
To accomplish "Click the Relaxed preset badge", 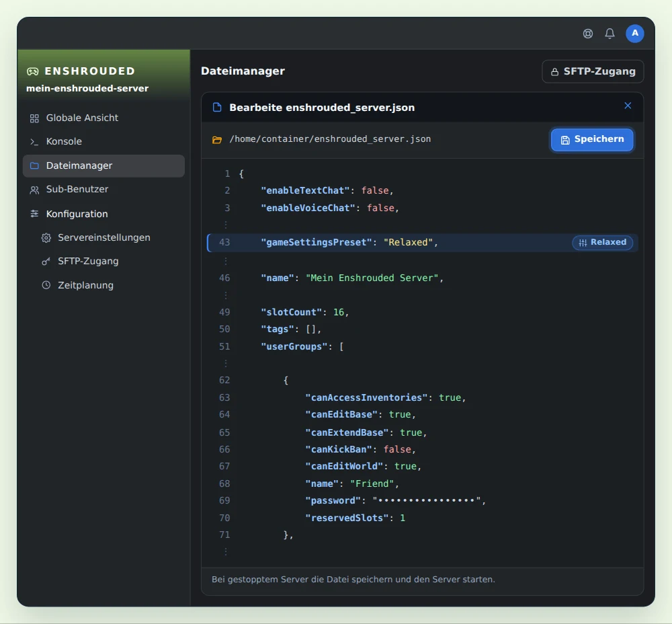I will (602, 242).
